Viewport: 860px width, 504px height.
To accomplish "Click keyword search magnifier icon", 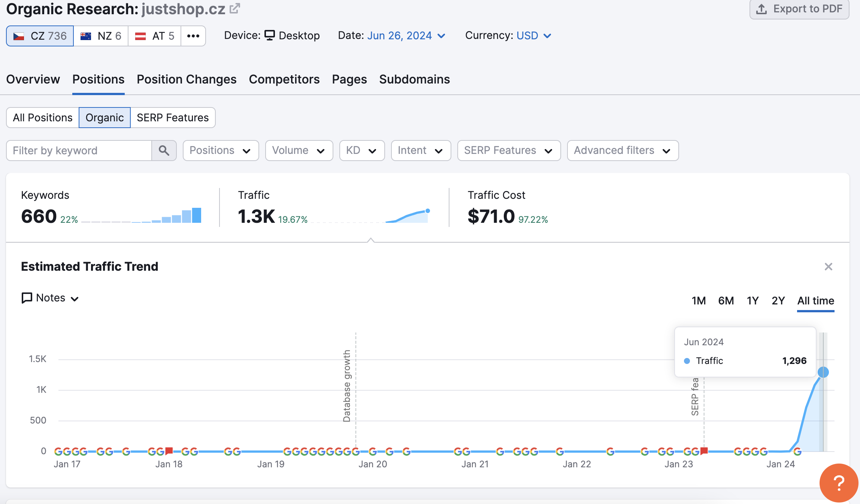I will pos(164,151).
